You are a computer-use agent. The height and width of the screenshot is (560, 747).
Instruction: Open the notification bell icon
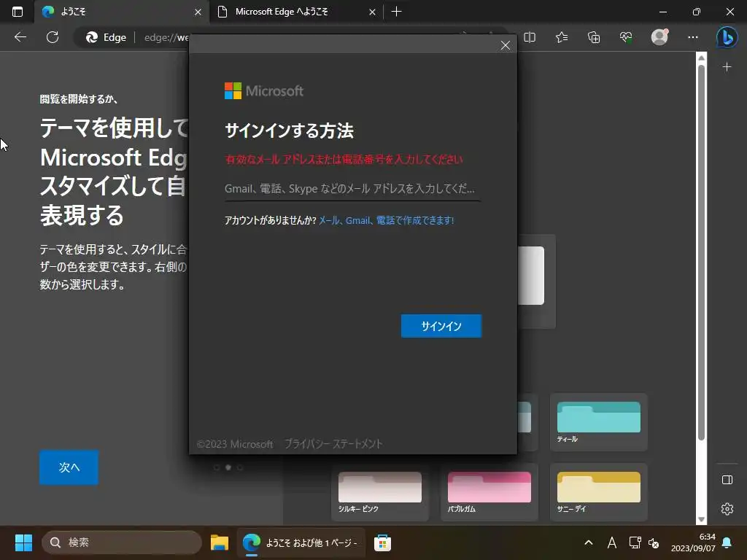point(727,542)
